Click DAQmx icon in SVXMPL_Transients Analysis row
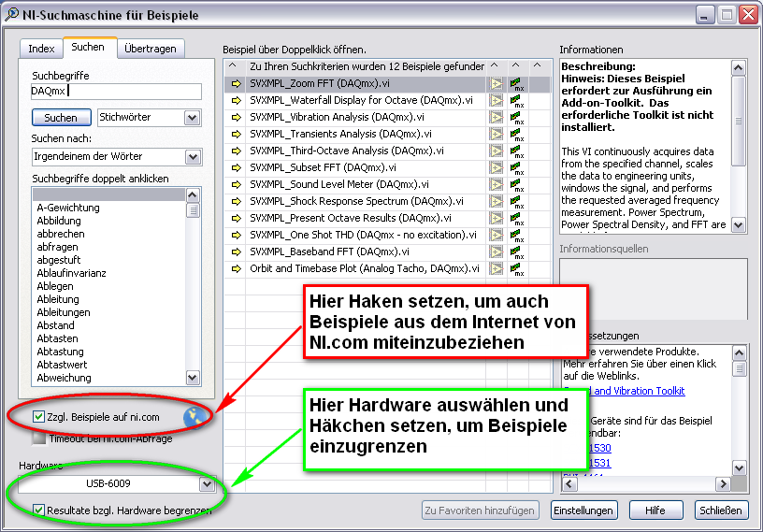The image size is (763, 532). (x=517, y=135)
